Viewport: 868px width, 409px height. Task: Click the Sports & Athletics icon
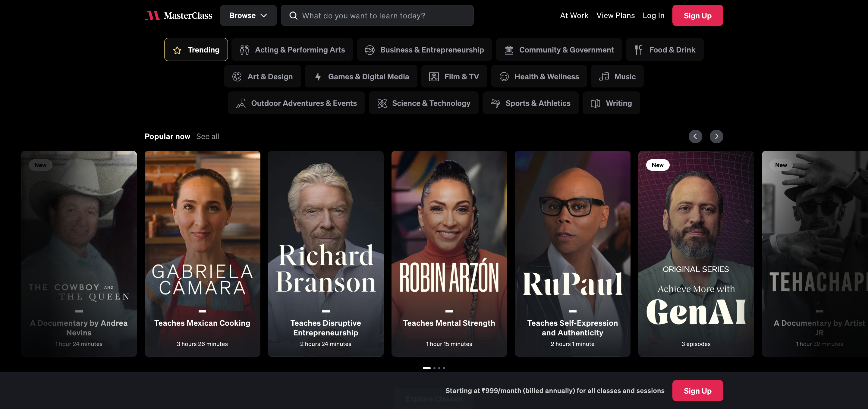[x=495, y=103]
